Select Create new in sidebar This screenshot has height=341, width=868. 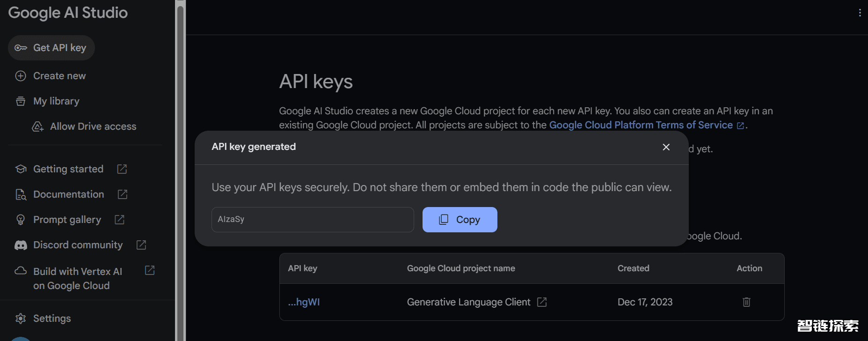coord(59,76)
